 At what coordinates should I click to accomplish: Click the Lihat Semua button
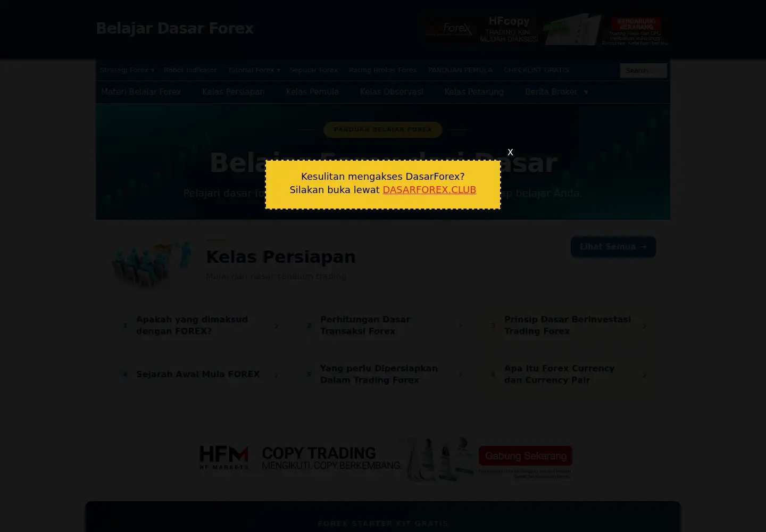tap(613, 247)
